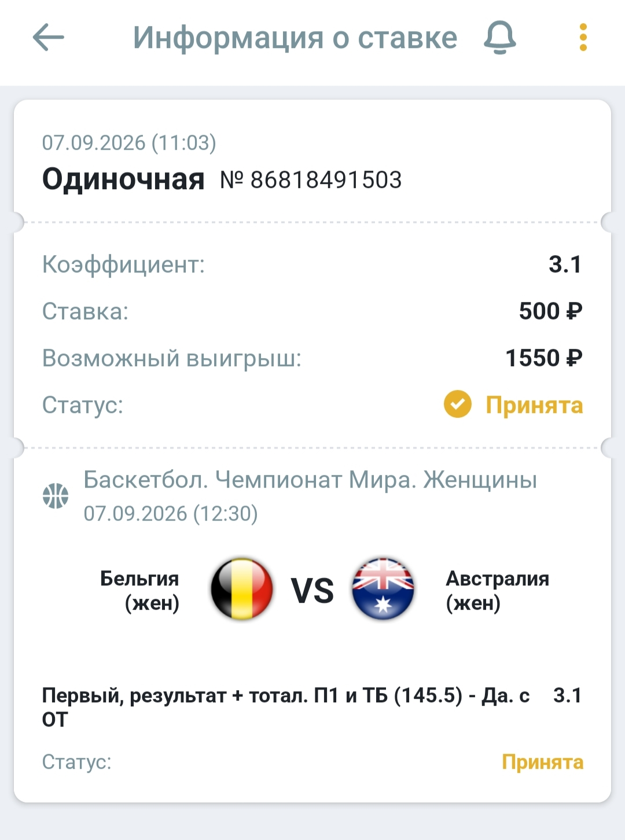
Task: Tap the Australia flag icon
Action: click(383, 589)
